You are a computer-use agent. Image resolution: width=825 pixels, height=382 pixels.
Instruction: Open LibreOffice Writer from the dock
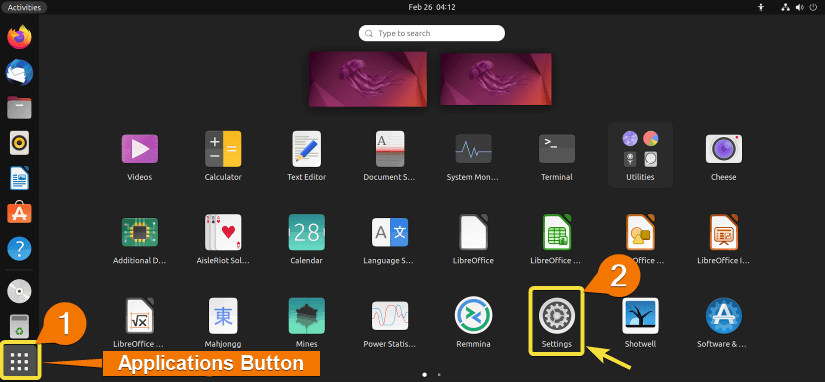19,178
